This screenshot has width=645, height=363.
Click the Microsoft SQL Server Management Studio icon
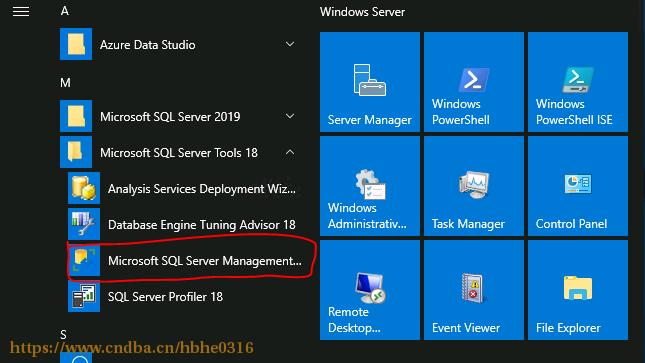pos(84,260)
